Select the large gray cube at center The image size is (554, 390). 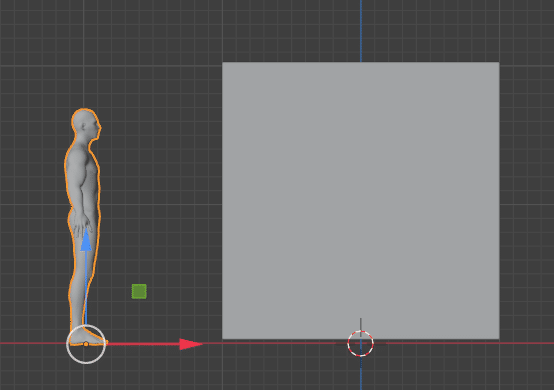pyautogui.click(x=360, y=201)
